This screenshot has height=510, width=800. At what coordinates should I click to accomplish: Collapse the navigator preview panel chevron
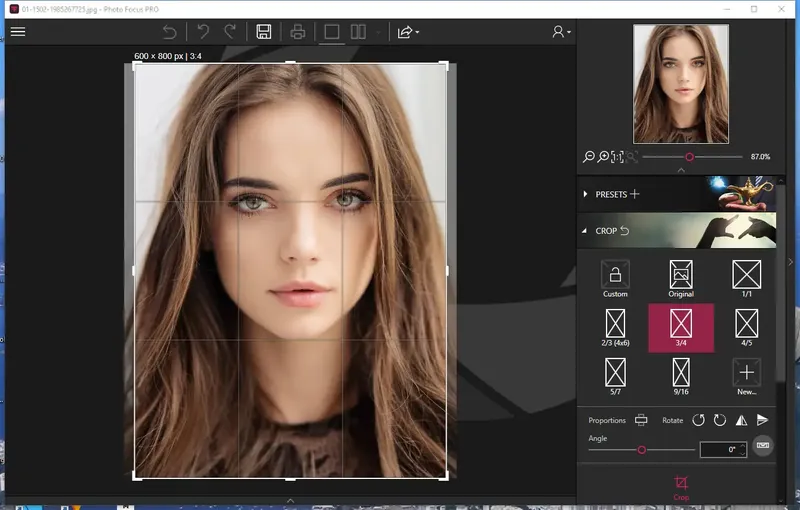[x=681, y=170]
